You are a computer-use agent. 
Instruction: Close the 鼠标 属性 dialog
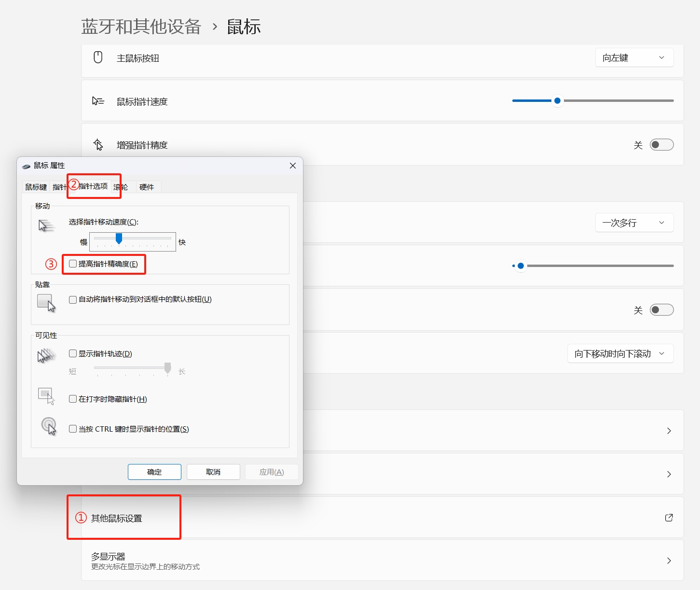pos(292,166)
